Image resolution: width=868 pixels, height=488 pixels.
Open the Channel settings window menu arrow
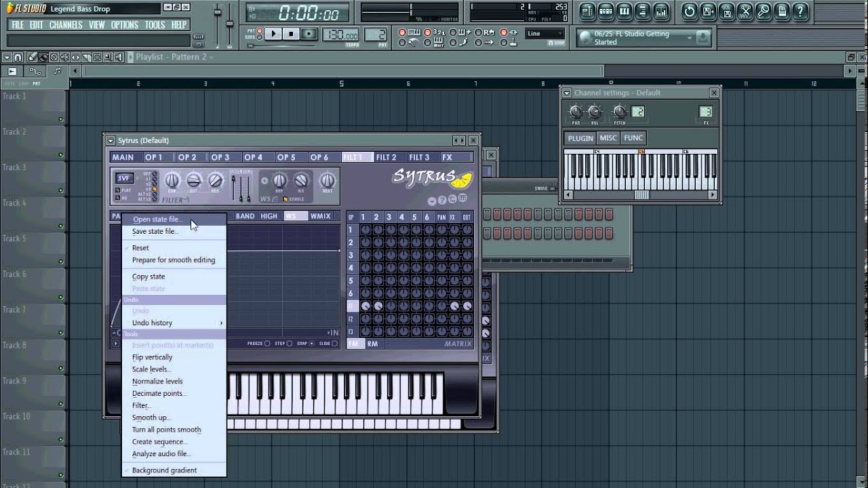click(x=567, y=93)
